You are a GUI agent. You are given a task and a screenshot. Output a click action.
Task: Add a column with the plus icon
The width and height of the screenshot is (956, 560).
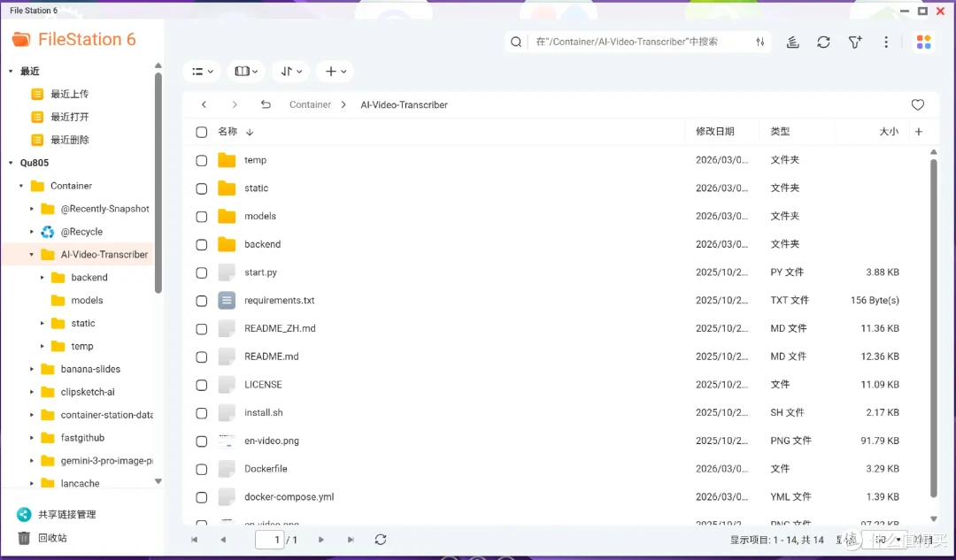click(919, 132)
